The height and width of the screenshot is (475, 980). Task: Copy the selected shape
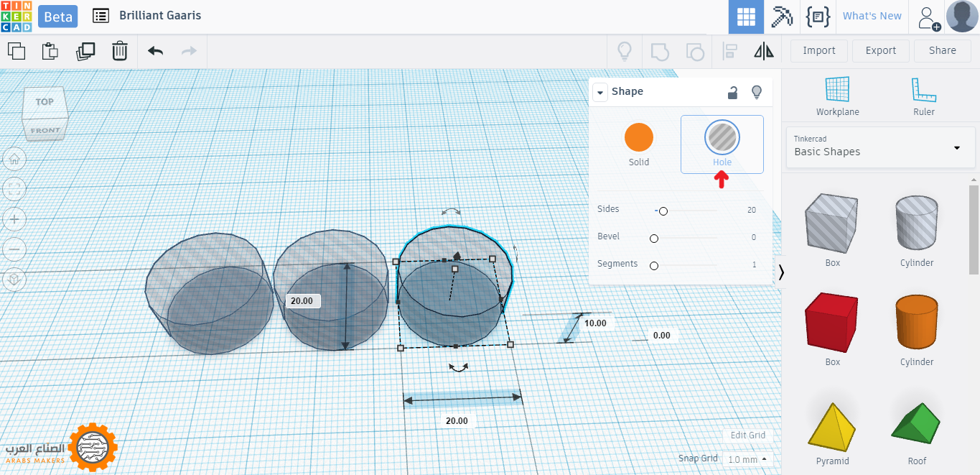pyautogui.click(x=16, y=51)
